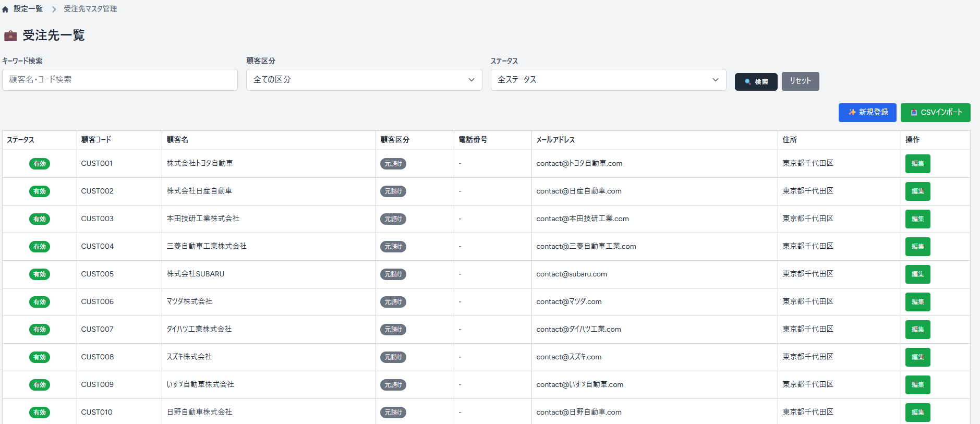This screenshot has height=424, width=980.
Task: Click 元請け badge for 株式会社SUBARU row
Action: tap(393, 274)
